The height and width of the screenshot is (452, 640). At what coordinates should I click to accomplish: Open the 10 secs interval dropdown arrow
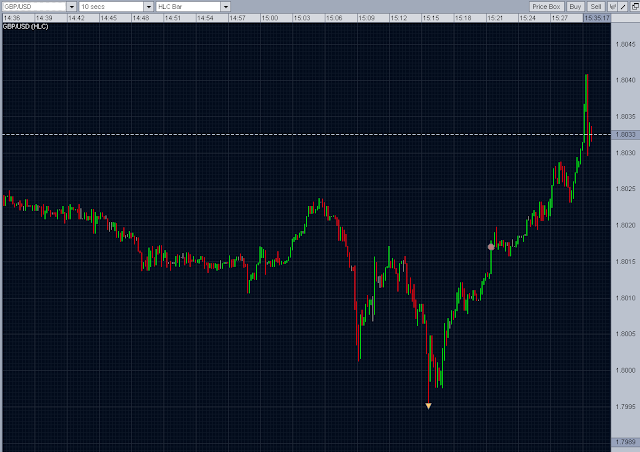tap(149, 7)
